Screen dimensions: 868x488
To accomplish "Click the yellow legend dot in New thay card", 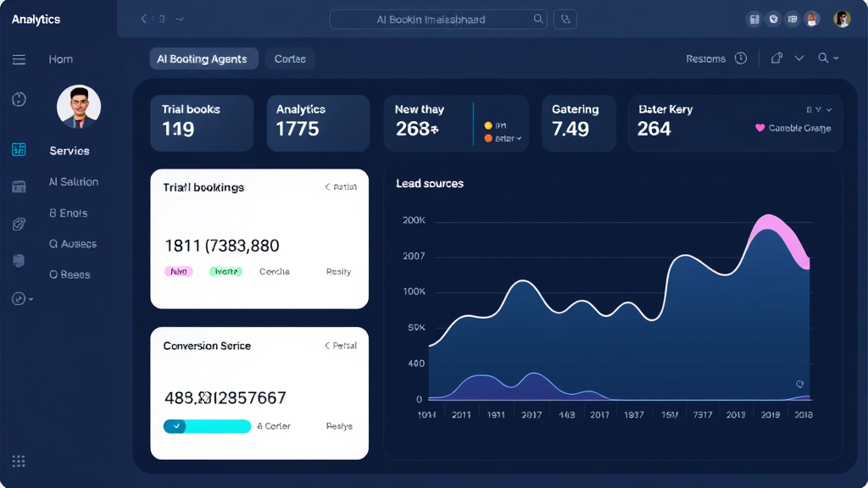I will pyautogui.click(x=487, y=125).
